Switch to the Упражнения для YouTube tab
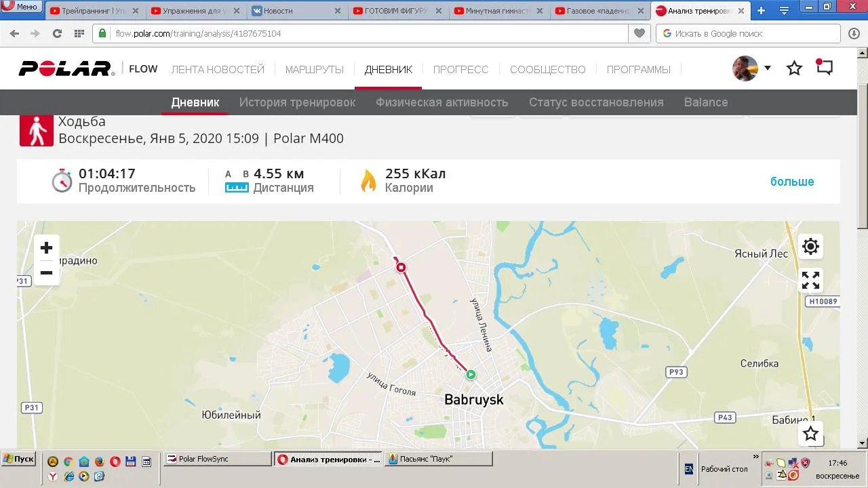 click(x=195, y=11)
